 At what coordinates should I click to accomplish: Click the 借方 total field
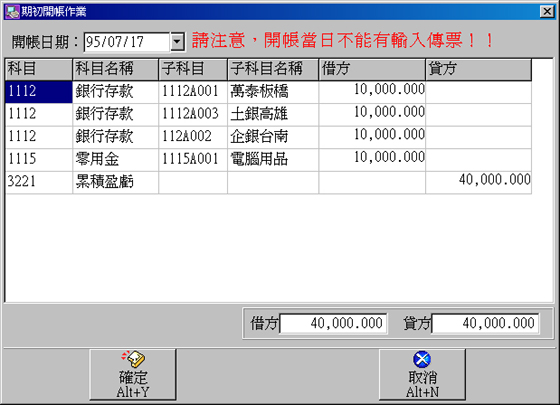click(x=333, y=324)
